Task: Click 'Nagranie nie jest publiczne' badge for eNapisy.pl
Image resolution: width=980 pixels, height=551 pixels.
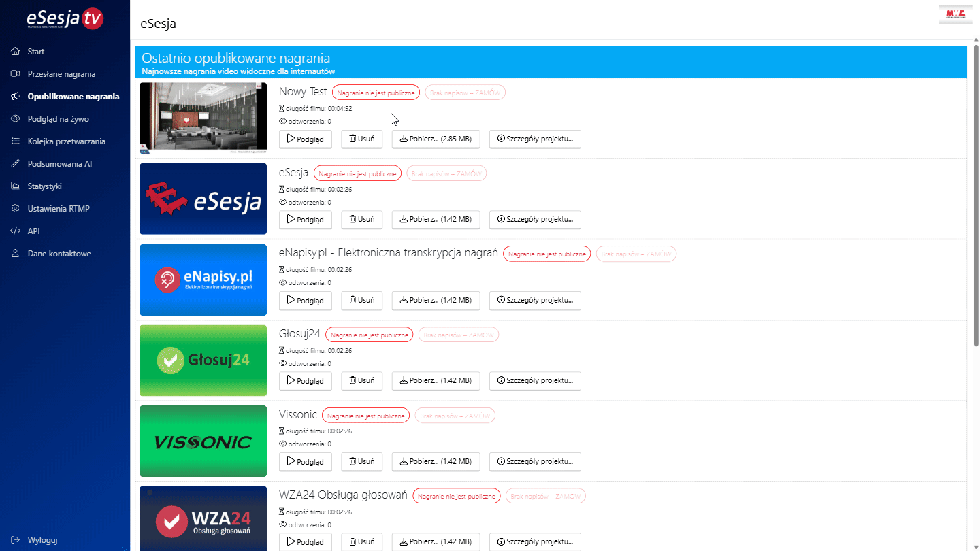Action: tap(546, 254)
